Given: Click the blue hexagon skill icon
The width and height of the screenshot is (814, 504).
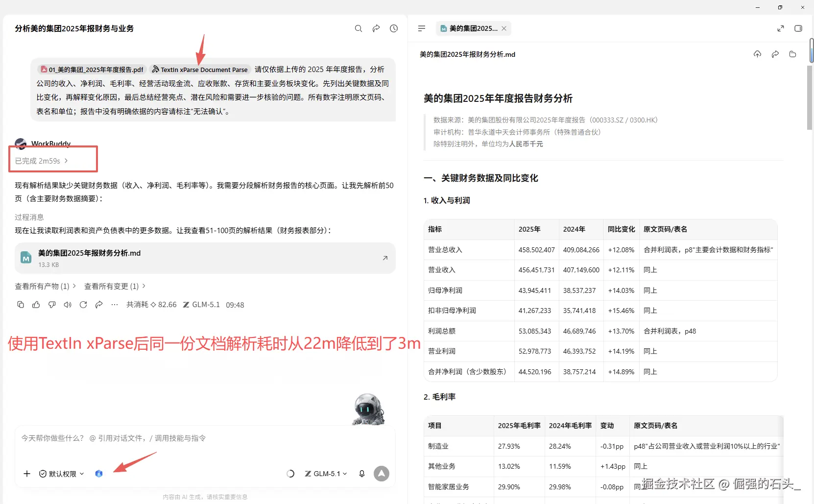Looking at the screenshot, I should coord(99,474).
